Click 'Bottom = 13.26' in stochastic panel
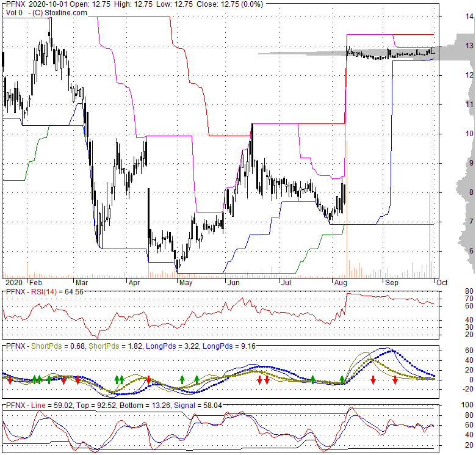 [x=145, y=406]
